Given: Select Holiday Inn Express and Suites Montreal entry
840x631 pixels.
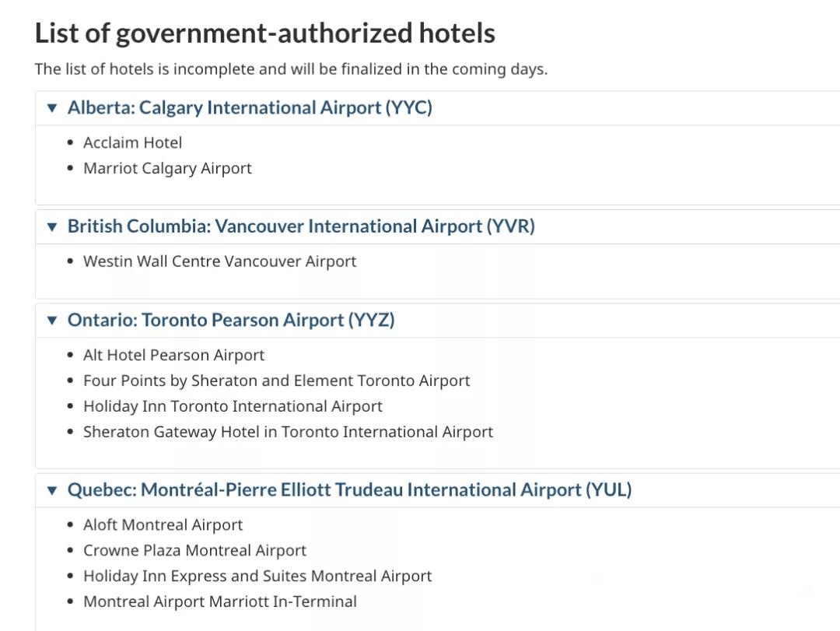Looking at the screenshot, I should coord(257,577).
